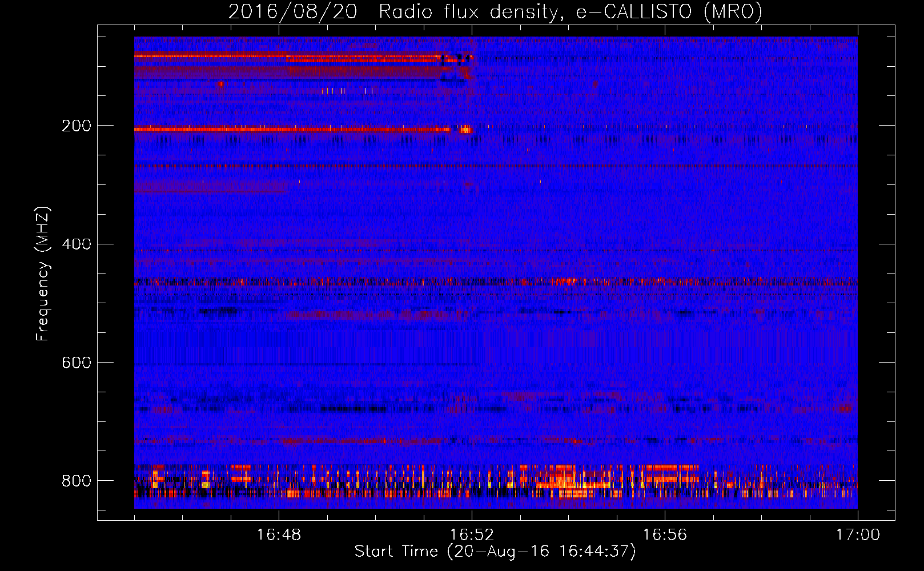Click the 16:56 time tick label
The image size is (924, 571).
click(665, 535)
